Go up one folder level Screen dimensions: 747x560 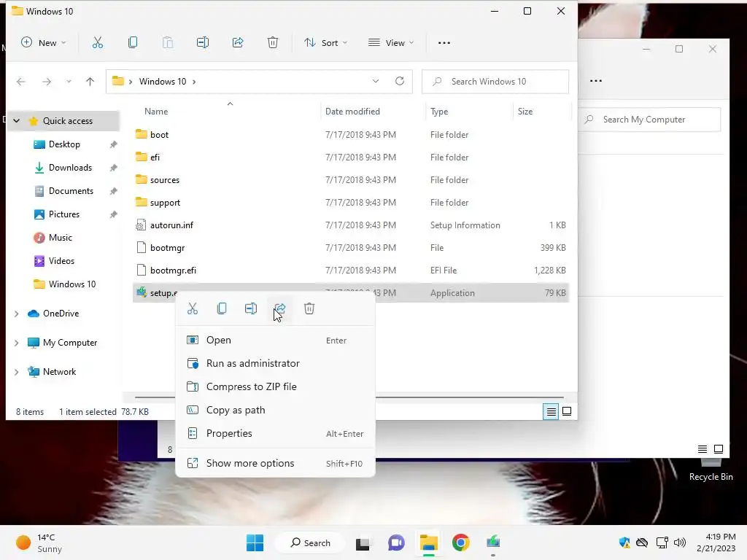(x=90, y=82)
